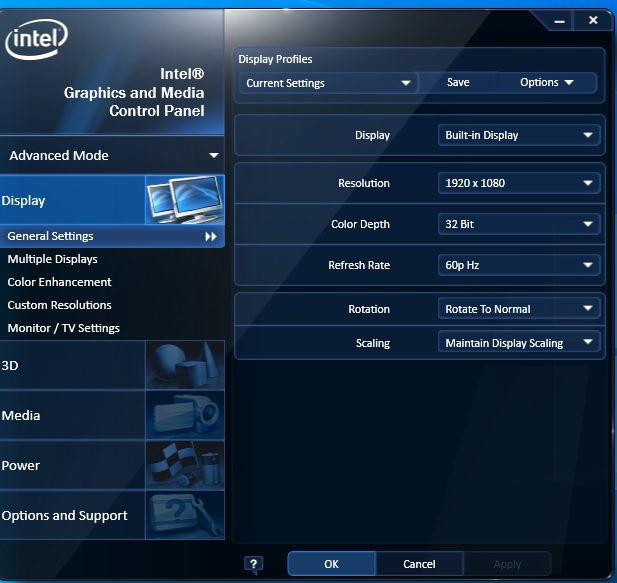Open the Color Depth 32 Bit dropdown
617x583 pixels.
click(519, 224)
